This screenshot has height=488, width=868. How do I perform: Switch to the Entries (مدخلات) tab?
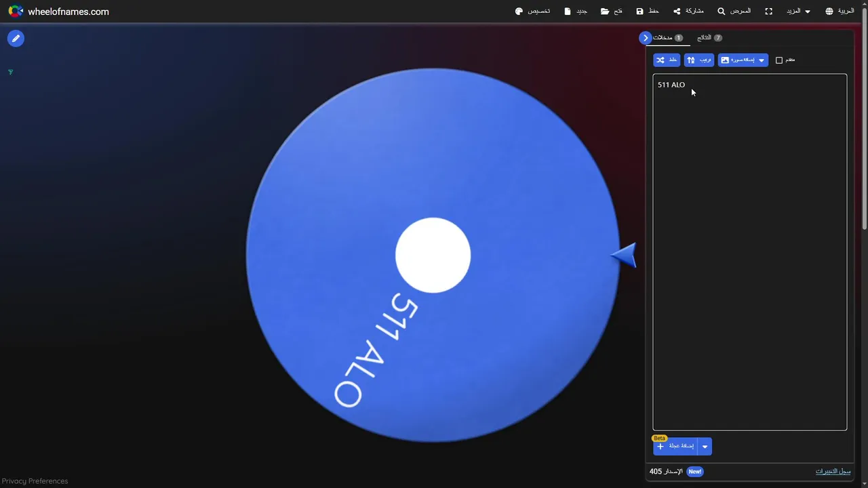667,38
